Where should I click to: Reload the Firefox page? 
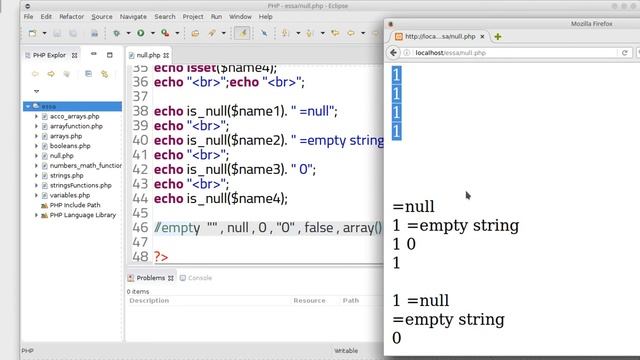click(624, 53)
